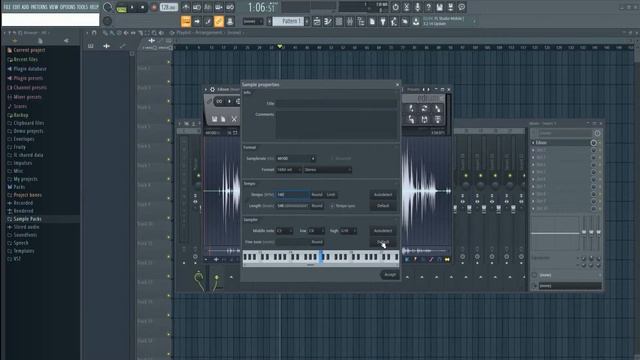
Task: Open the High note dropdown
Action: point(349,231)
